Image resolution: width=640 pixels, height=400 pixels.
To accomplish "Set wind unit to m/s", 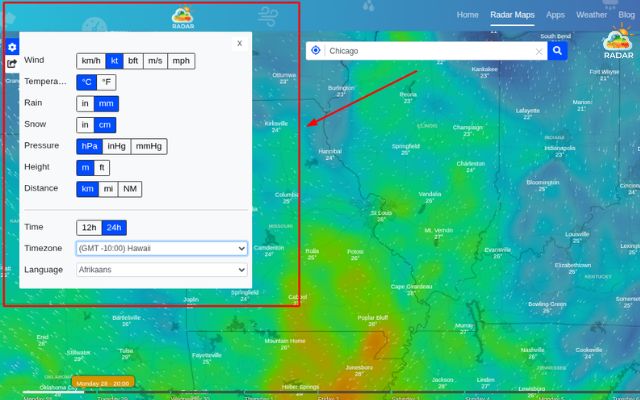I will tap(155, 61).
